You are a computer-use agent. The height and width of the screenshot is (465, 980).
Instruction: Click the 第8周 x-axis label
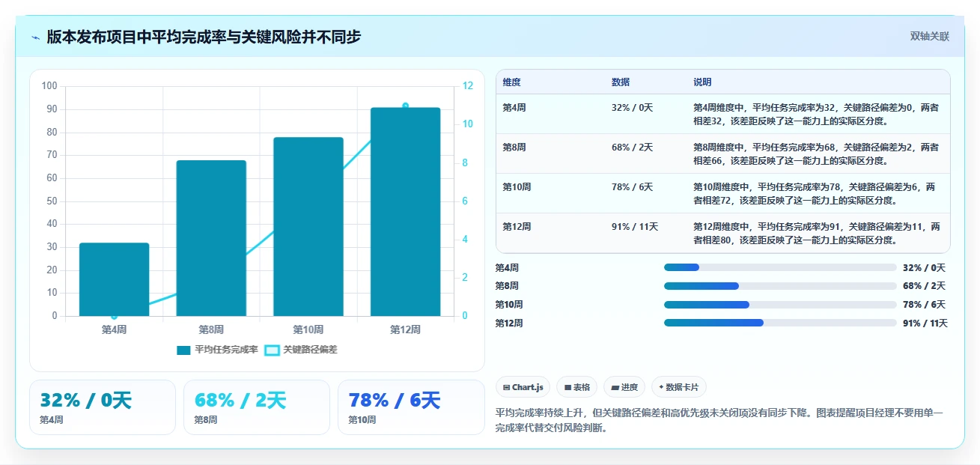pos(211,329)
